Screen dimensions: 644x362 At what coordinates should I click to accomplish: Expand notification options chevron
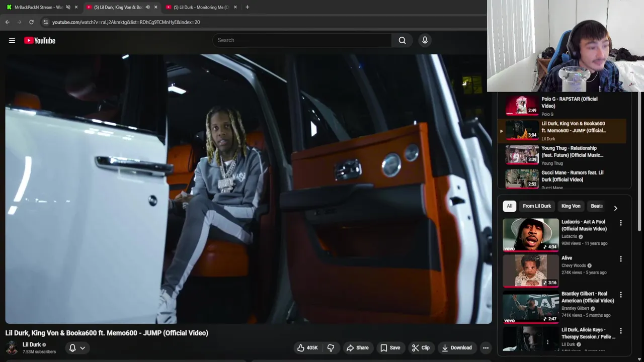point(83,348)
